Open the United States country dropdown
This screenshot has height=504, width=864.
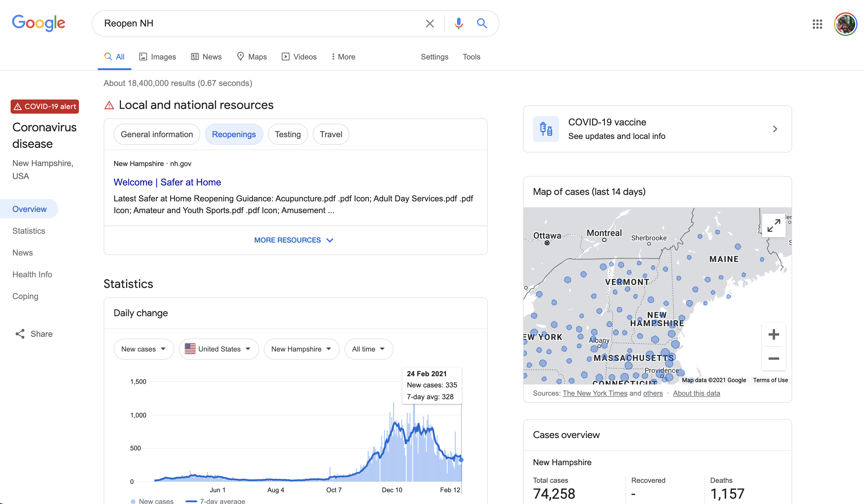tap(219, 349)
